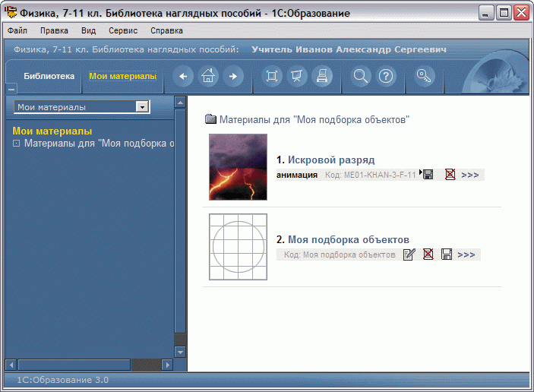Screen dimensions: 534x392
Task: Save Искровой разряд with the floppy icon
Action: click(x=428, y=175)
